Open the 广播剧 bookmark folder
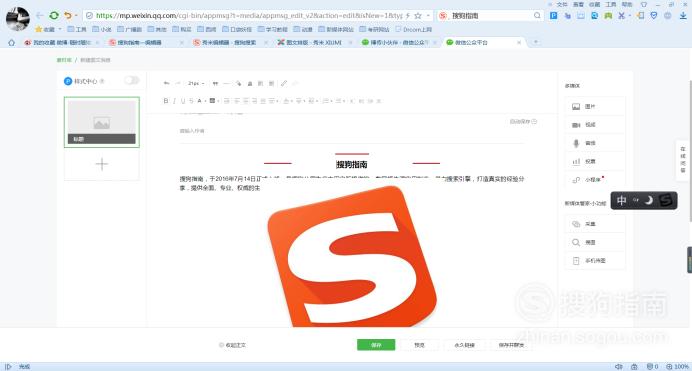Image resolution: width=692 pixels, height=371 pixels. tap(130, 29)
